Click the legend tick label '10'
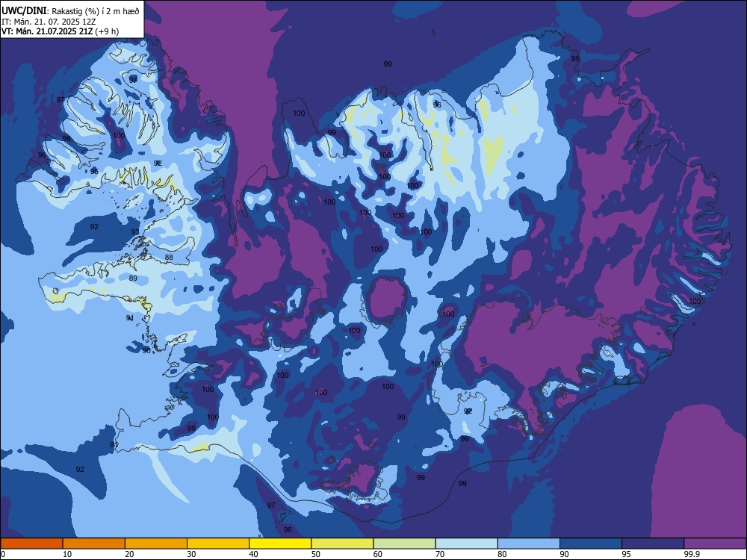Viewport: 747px width, 560px height. pos(67,554)
